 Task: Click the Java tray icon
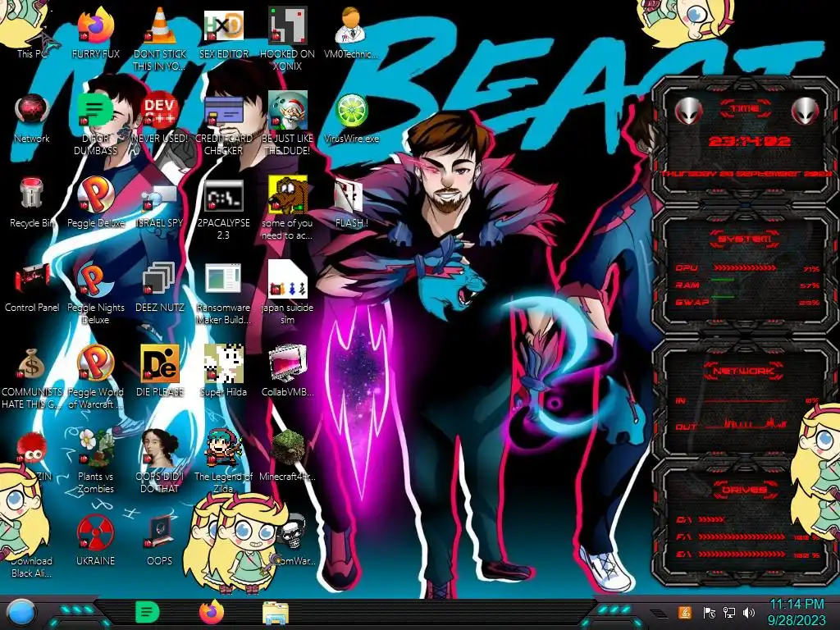pos(684,612)
